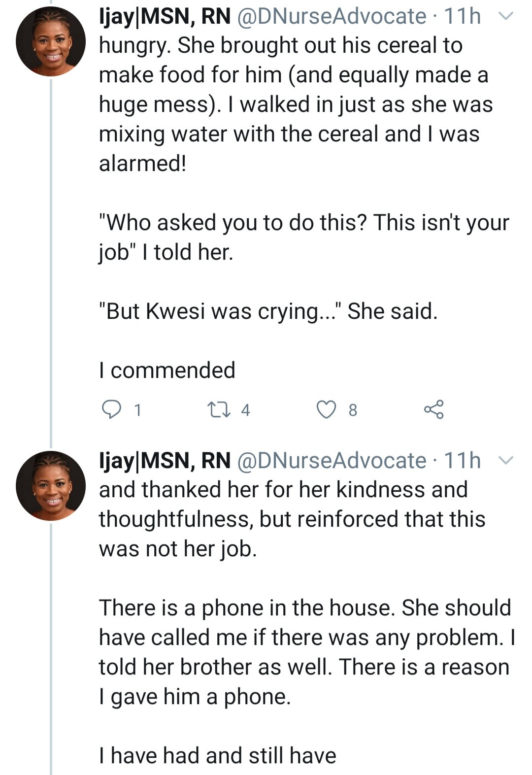Reply to the tweet ending "I commended"
This screenshot has height=775, width=532.
[x=111, y=409]
